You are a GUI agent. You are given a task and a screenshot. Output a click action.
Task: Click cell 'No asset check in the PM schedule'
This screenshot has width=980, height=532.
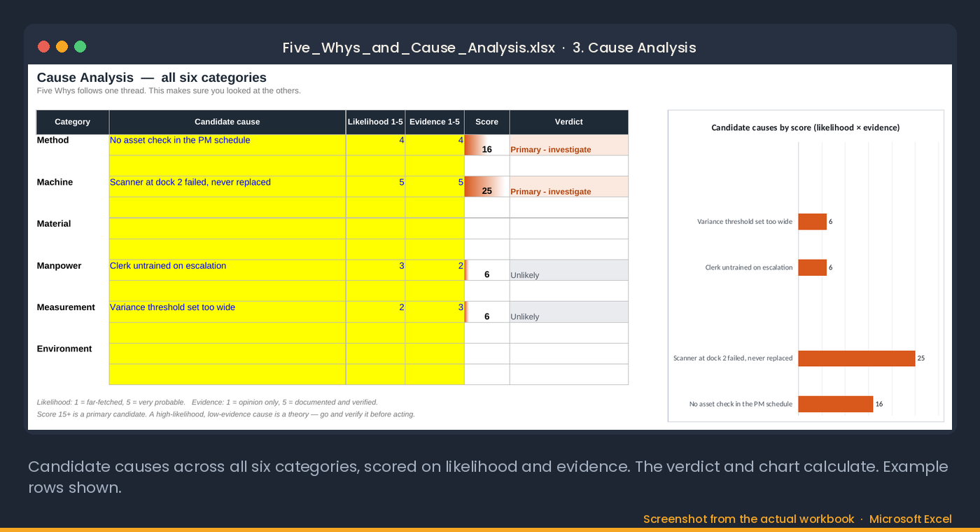tap(227, 145)
